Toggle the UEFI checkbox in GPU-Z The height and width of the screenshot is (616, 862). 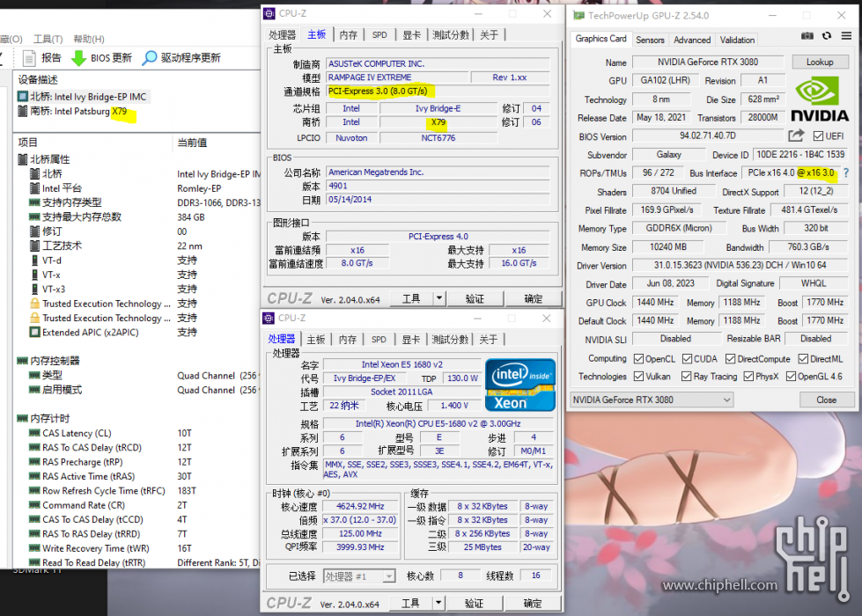818,136
